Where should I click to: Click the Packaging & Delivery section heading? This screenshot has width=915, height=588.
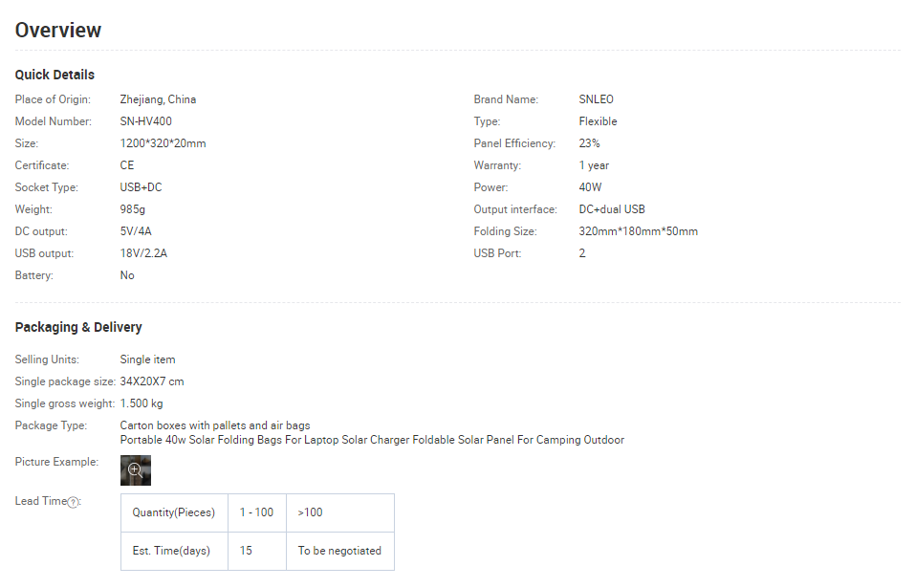[78, 327]
